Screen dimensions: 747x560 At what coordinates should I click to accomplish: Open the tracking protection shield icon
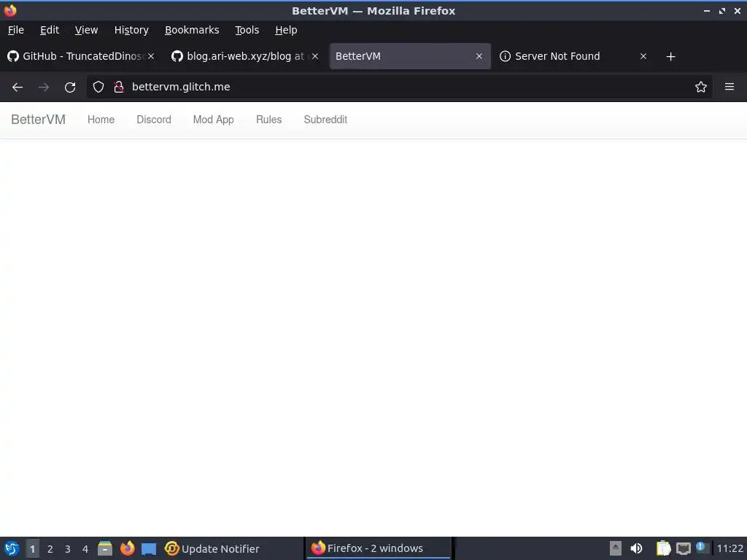tap(98, 87)
